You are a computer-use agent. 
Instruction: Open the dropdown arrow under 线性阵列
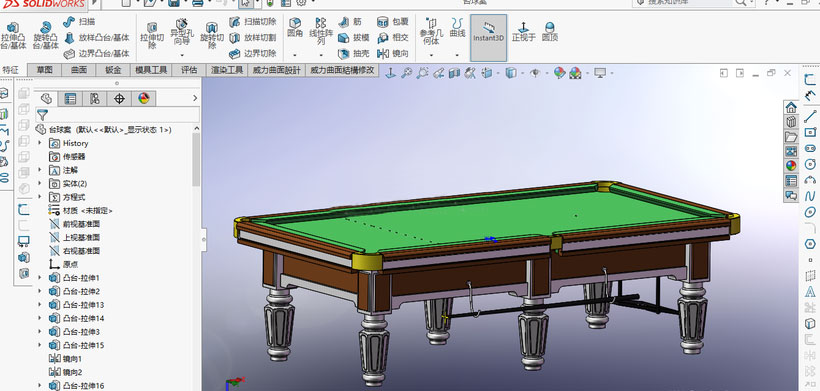pyautogui.click(x=321, y=55)
